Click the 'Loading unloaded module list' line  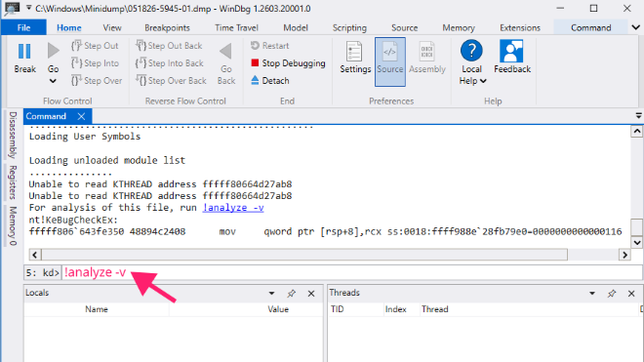pyautogui.click(x=107, y=160)
